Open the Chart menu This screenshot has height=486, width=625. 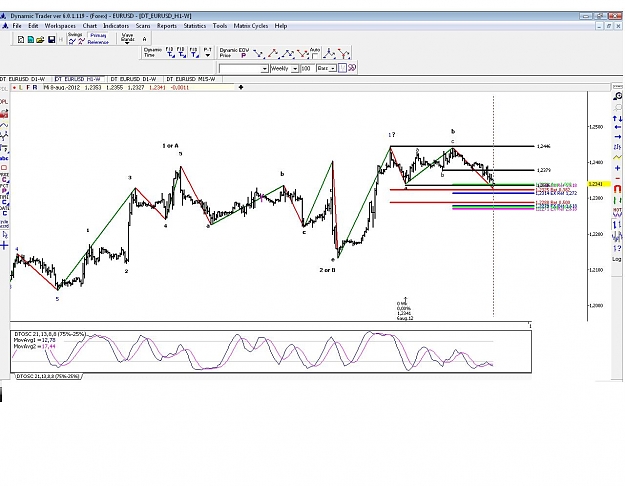tap(90, 26)
